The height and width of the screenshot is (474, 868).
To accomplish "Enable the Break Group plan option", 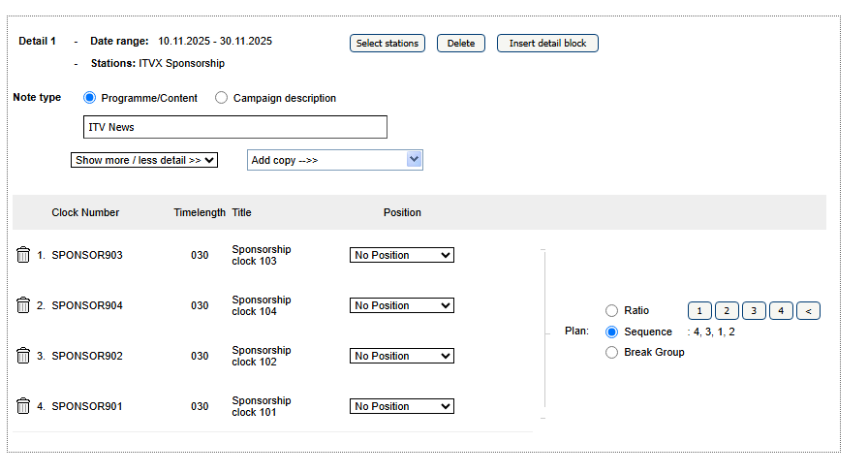I will [611, 353].
